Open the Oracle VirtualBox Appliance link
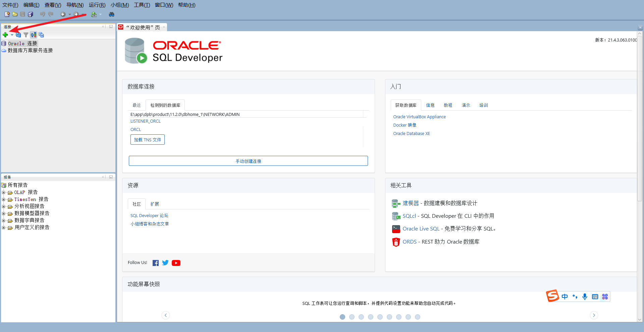This screenshot has width=644, height=332. coord(419,117)
